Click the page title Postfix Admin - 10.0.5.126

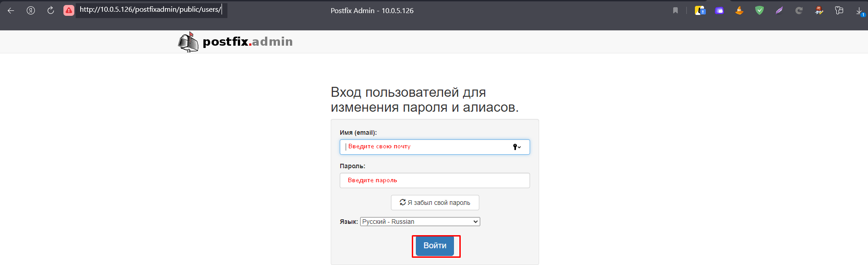pos(372,10)
